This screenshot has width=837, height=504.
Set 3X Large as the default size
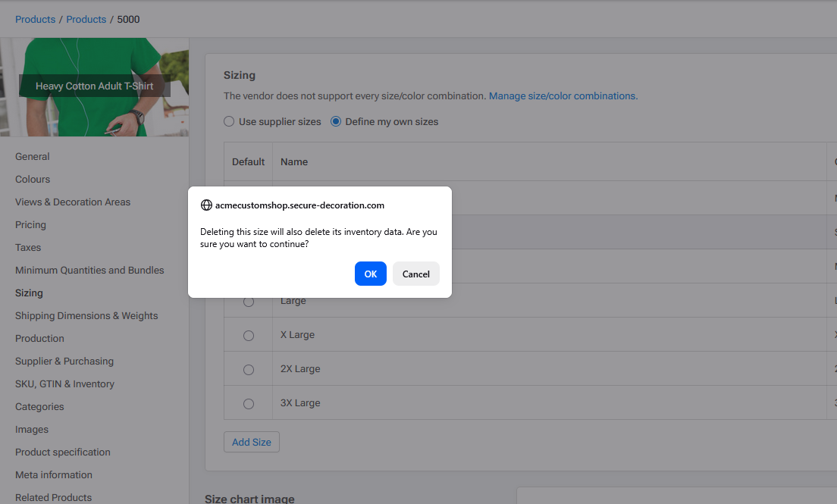coord(248,402)
